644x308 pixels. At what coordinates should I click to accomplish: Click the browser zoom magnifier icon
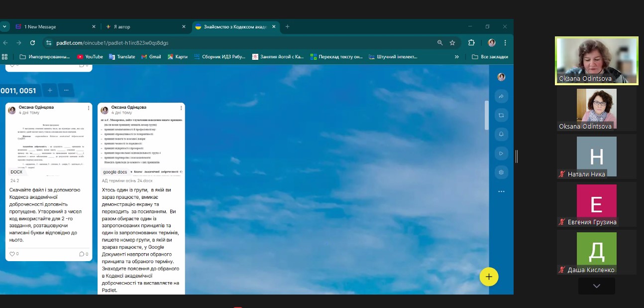440,43
